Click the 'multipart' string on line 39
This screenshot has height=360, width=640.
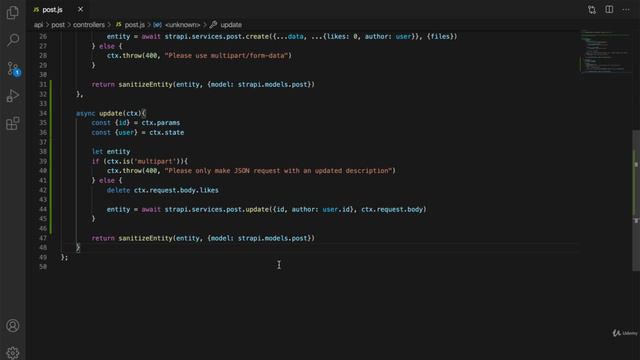[155, 161]
